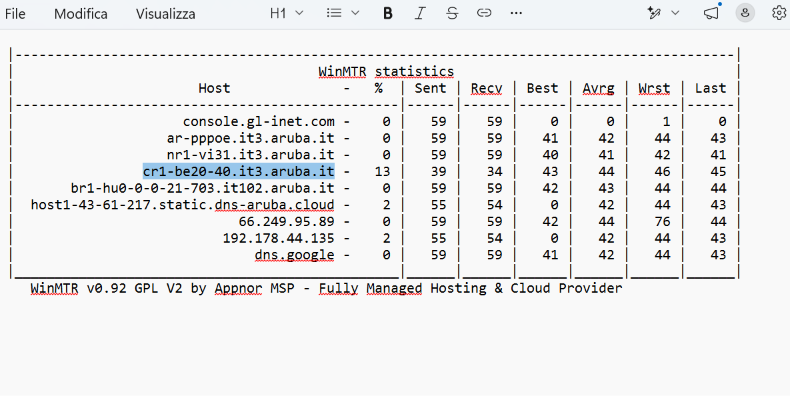Insert a link with link icon

click(484, 13)
